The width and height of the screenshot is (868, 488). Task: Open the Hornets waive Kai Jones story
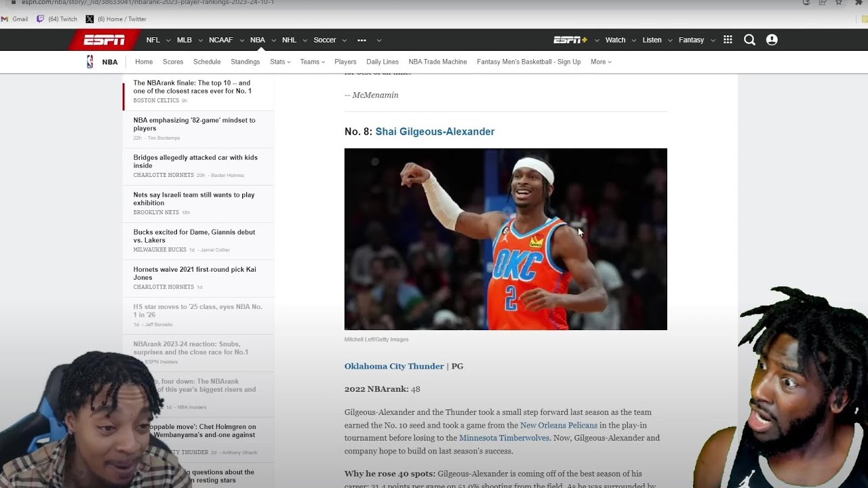click(195, 273)
